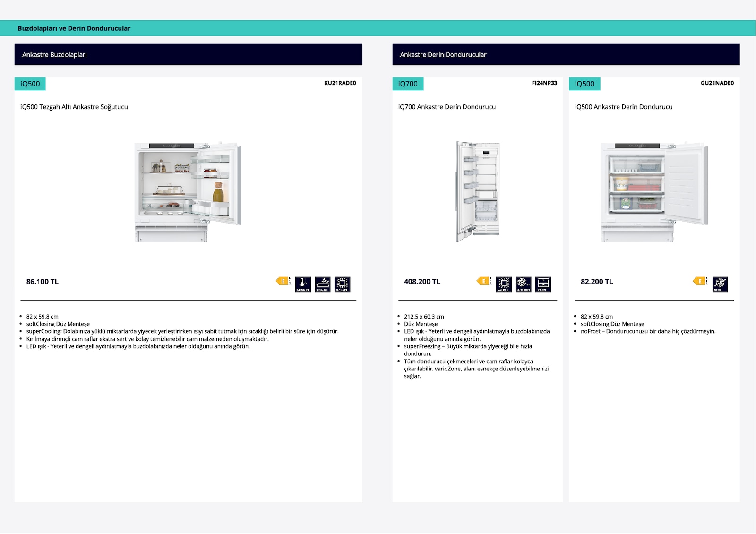
Task: Click the 'Kırılmaya dirençli cam raflar' feature line
Action: (147, 339)
